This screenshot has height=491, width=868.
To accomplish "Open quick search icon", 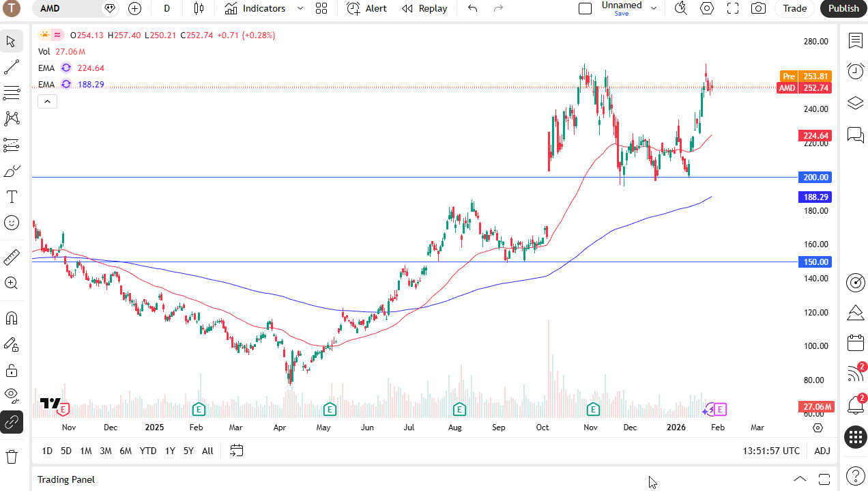I will coord(680,8).
